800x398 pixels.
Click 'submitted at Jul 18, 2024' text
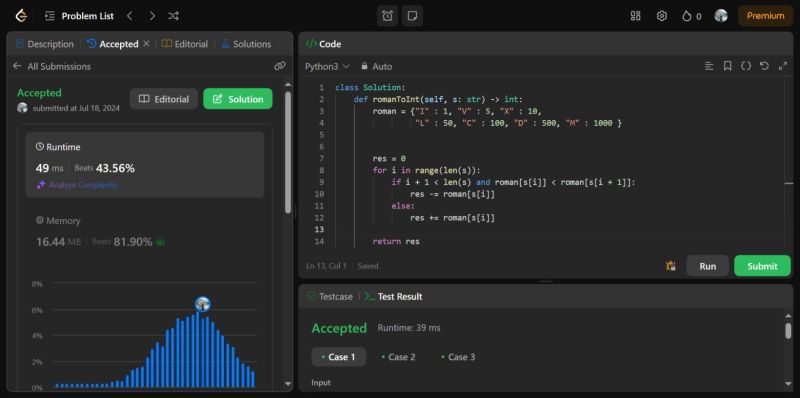(x=76, y=108)
